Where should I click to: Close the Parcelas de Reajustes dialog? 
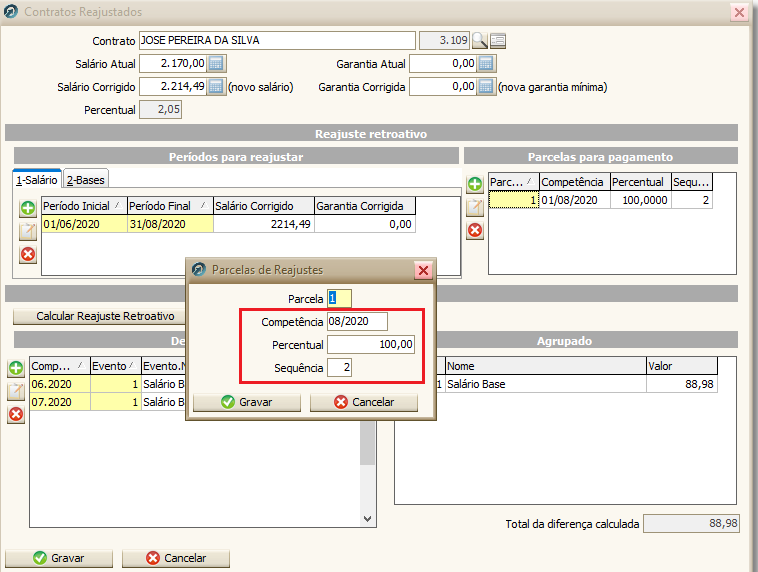point(423,270)
